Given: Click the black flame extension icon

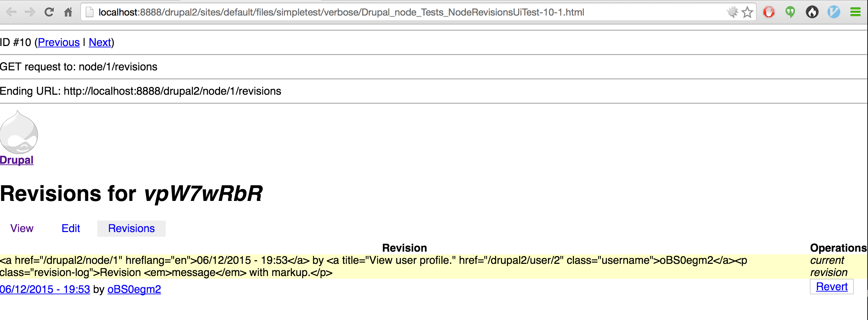Looking at the screenshot, I should pyautogui.click(x=813, y=12).
